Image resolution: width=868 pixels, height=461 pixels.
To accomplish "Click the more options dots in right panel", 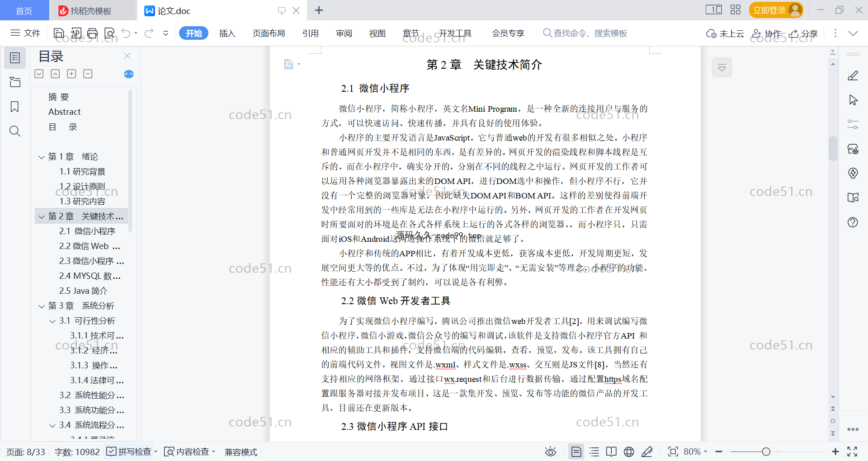I will [853, 429].
